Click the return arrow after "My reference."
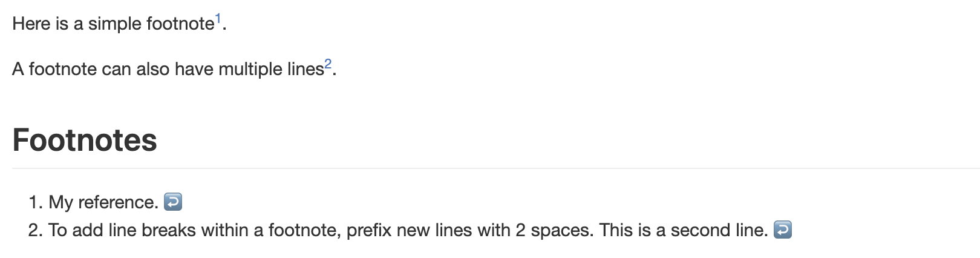The width and height of the screenshot is (980, 258). [x=173, y=202]
